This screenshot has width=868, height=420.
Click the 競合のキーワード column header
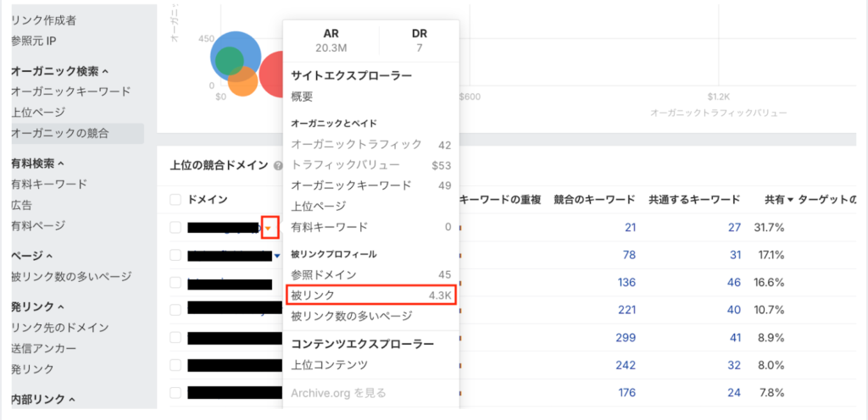[594, 200]
